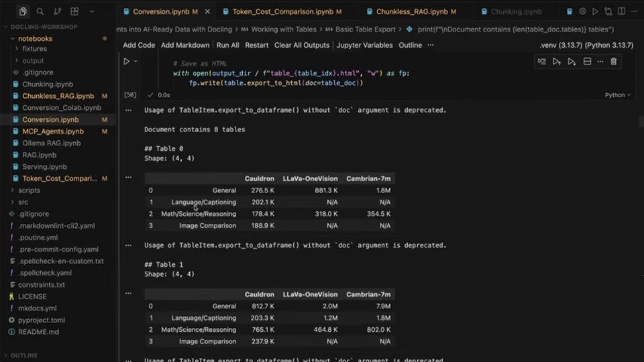Click the editor vertical scrollbar thumb
The width and height of the screenshot is (644, 362).
641,121
